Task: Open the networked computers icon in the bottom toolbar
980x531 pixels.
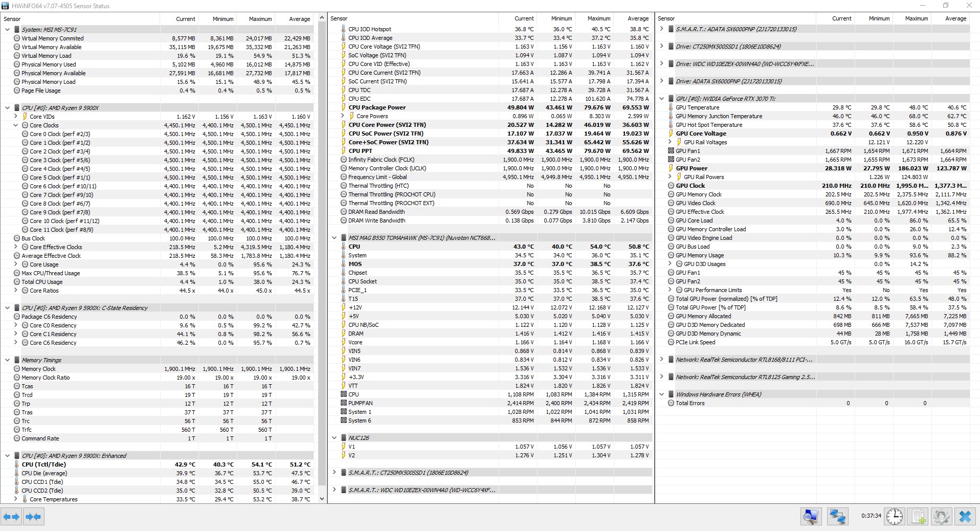Action: point(837,517)
